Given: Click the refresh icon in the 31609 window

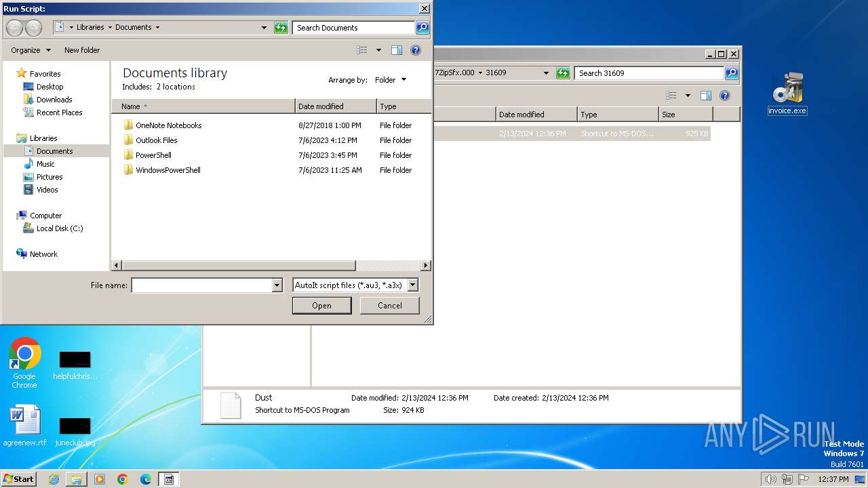Looking at the screenshot, I should (x=563, y=73).
